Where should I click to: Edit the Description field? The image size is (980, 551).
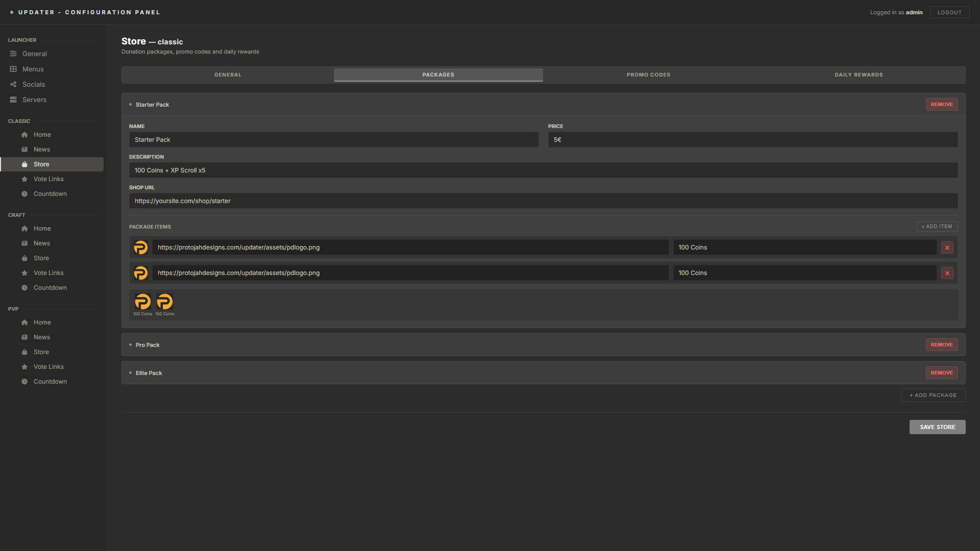point(543,170)
